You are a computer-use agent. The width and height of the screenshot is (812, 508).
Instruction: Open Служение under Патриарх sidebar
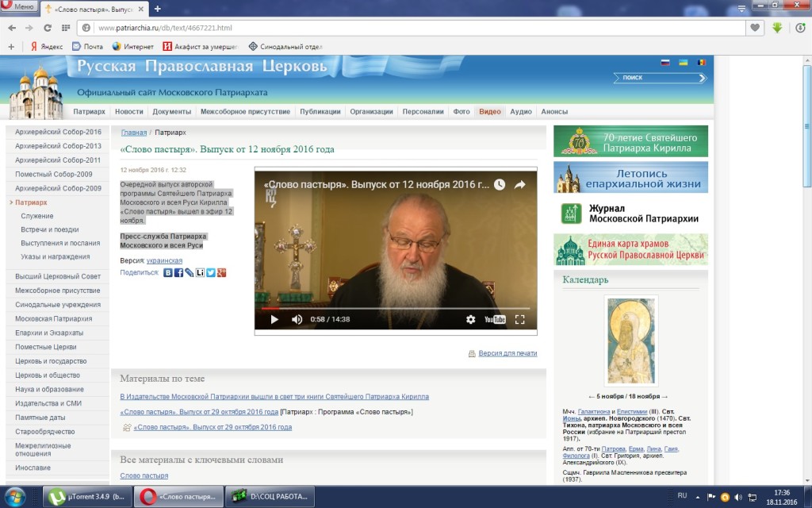point(36,216)
